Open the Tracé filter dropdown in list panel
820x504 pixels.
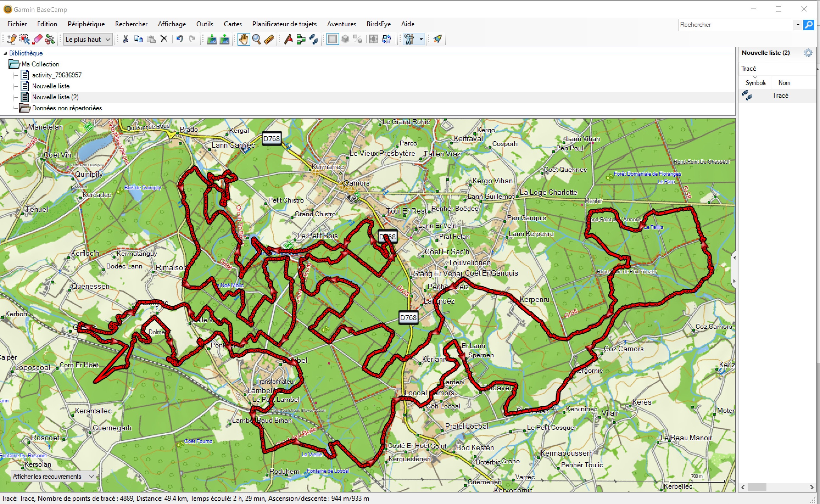(777, 69)
